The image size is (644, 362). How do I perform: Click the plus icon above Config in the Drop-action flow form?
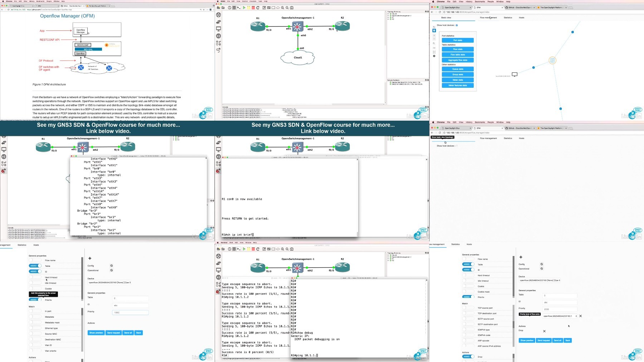521,257
